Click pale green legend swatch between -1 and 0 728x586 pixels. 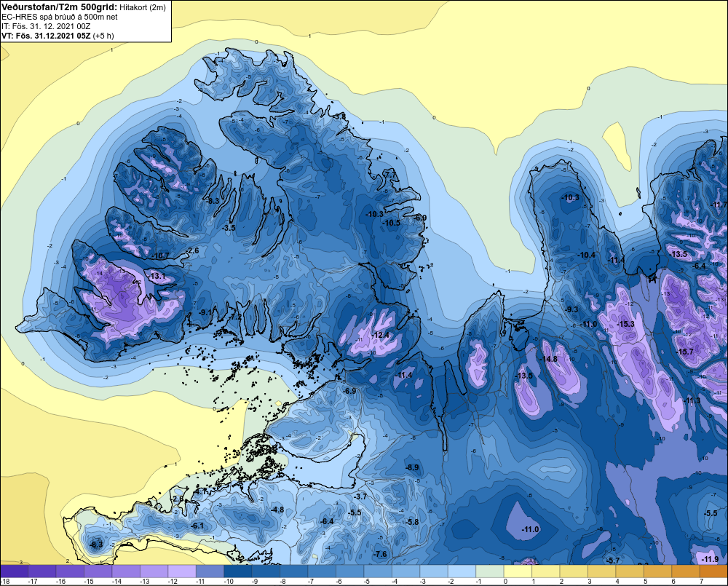[x=490, y=571]
